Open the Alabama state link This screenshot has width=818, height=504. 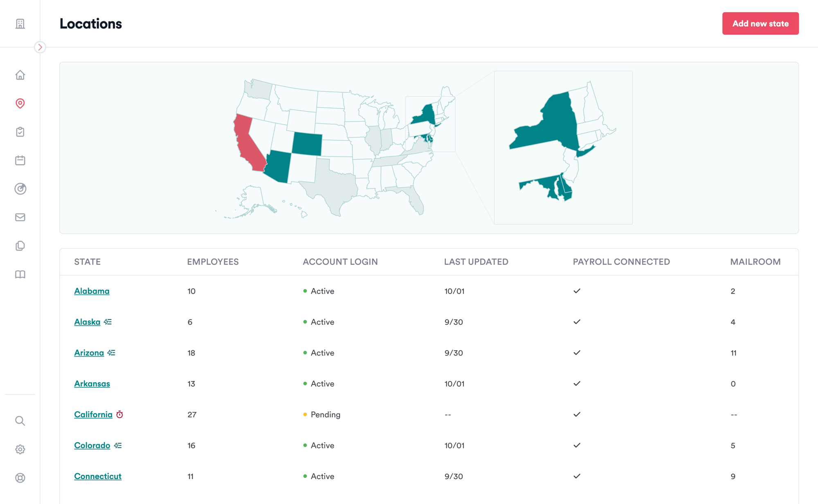[92, 291]
